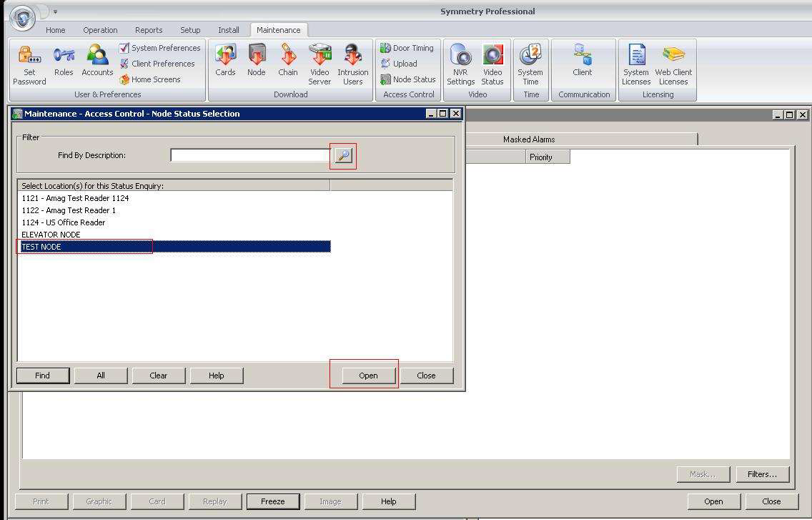This screenshot has height=520, width=812.
Task: Maximize the Node Status Selection dialog
Action: click(443, 114)
